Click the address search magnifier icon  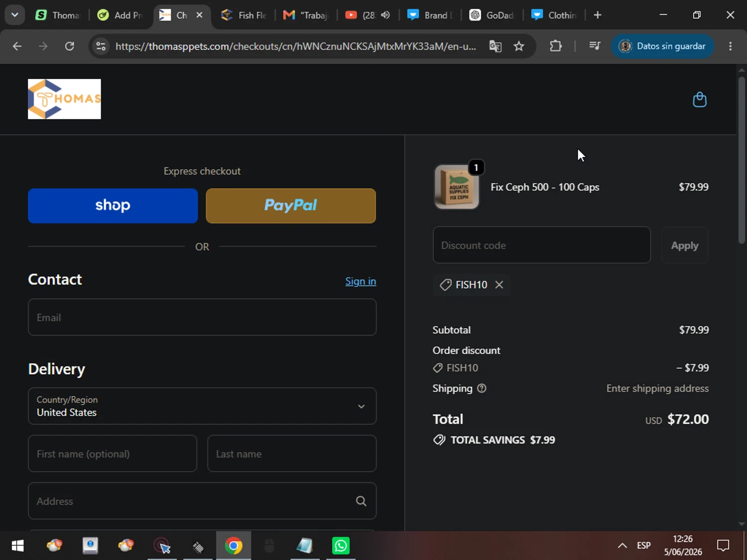coord(361,501)
